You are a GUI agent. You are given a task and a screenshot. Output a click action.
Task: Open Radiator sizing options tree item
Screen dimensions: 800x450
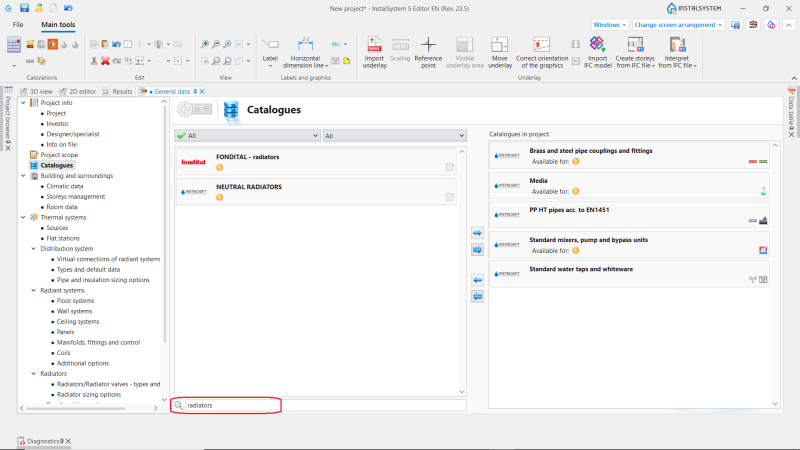pos(89,394)
